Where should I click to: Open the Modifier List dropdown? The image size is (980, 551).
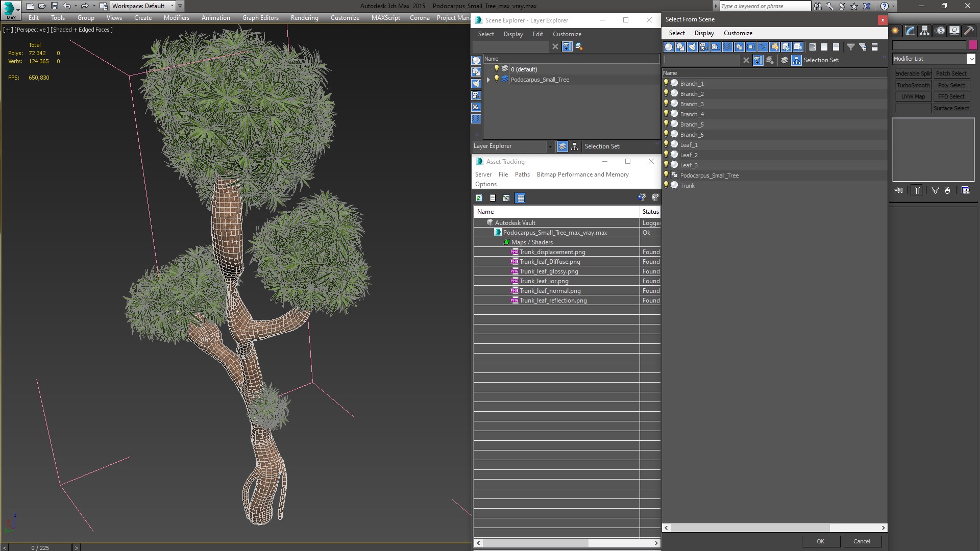click(x=970, y=59)
